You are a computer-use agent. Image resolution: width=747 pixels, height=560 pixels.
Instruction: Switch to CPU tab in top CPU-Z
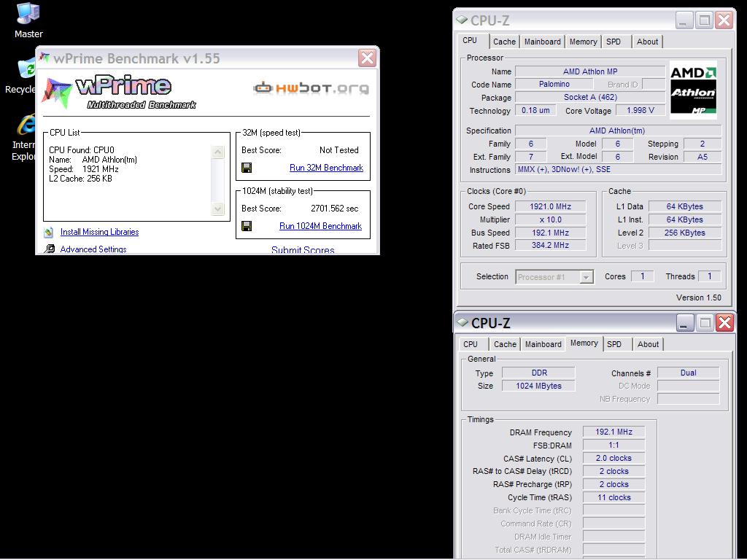[x=470, y=41]
